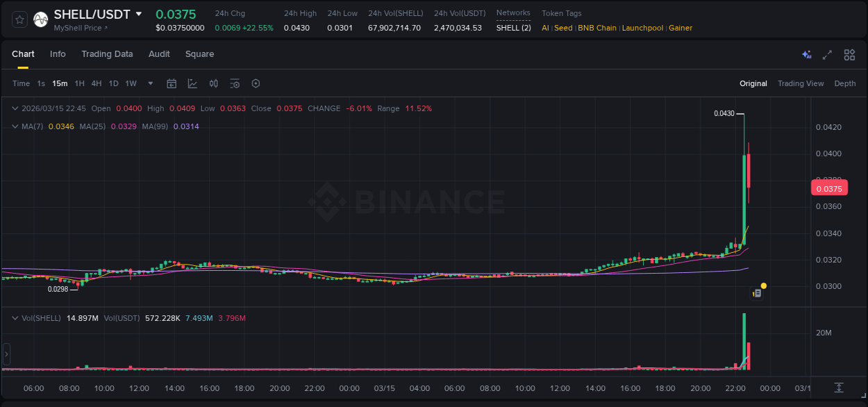
Task: Select the line chart style icon
Action: tap(192, 83)
